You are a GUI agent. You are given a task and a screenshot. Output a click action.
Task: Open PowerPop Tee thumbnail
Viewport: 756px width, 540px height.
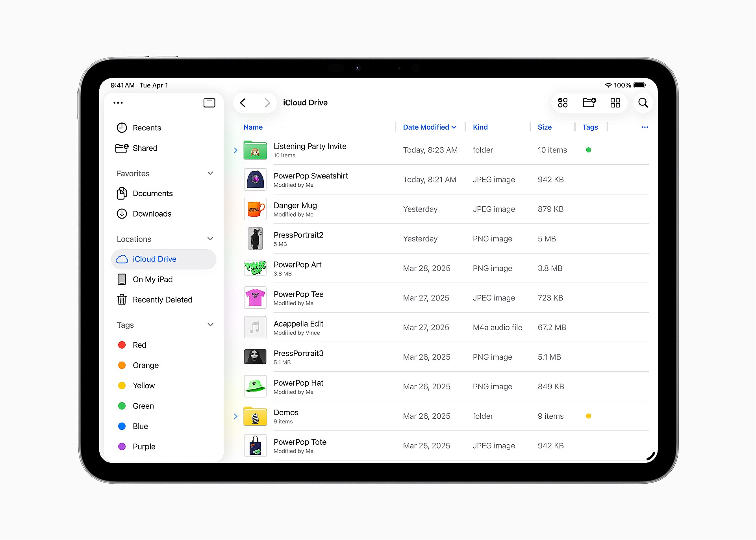point(255,298)
